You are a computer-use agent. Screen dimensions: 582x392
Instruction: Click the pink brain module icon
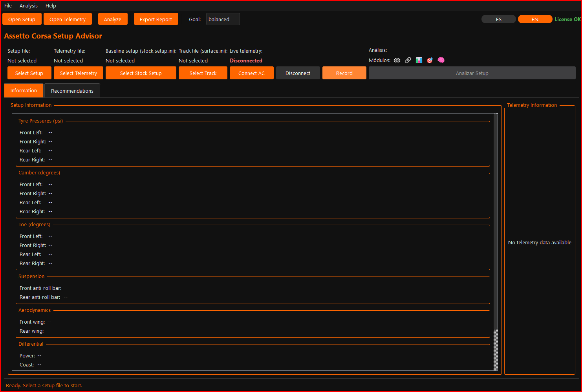441,60
